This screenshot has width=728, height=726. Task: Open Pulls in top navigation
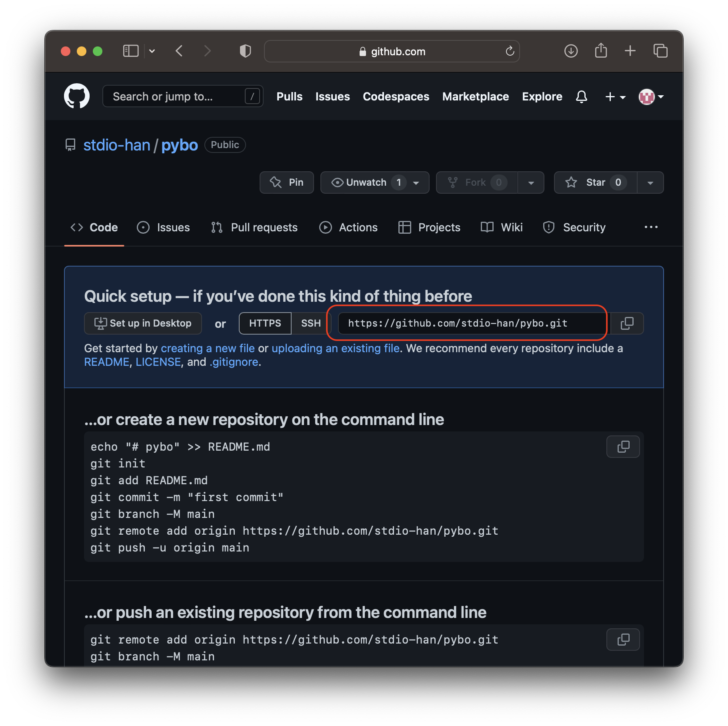tap(289, 96)
